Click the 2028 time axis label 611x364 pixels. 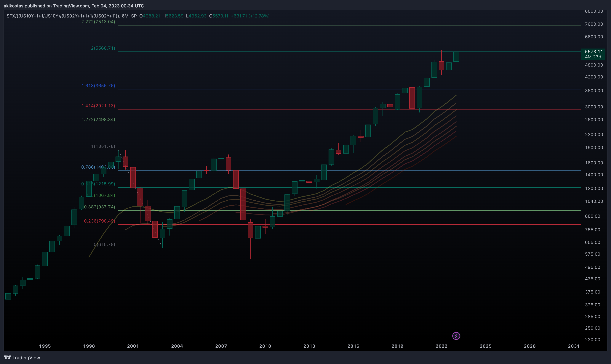tap(530, 346)
